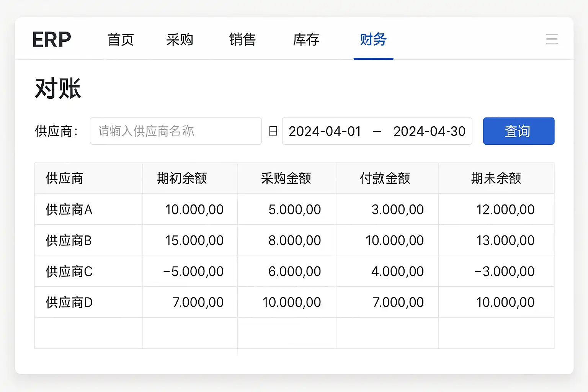Click 供应商D closing balance 10.000,00
Viewport: 588px width, 392px height.
505,302
